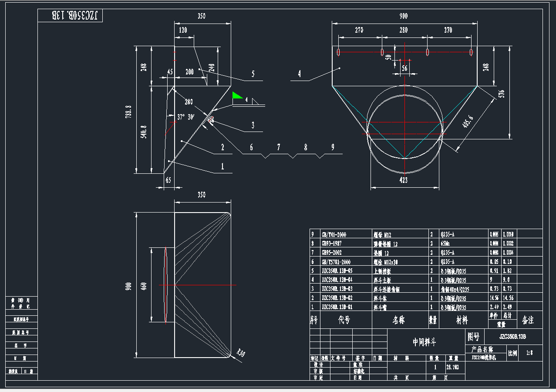The width and height of the screenshot is (556, 392).
Task: Click the 37° 30' angle dimension
Action: point(186,117)
